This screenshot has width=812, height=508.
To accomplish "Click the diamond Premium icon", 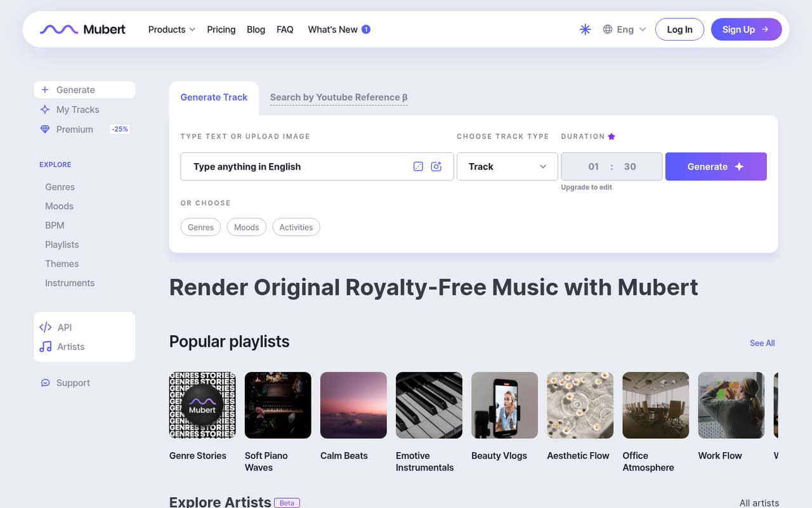I will (45, 129).
